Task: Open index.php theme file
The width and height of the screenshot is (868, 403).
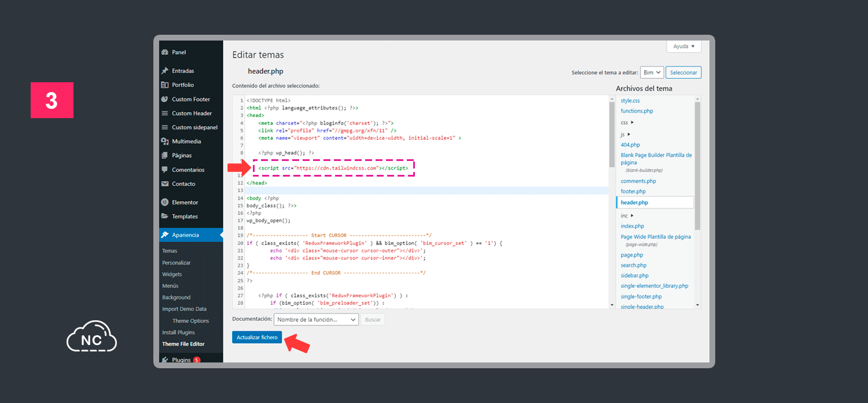Action: (632, 226)
